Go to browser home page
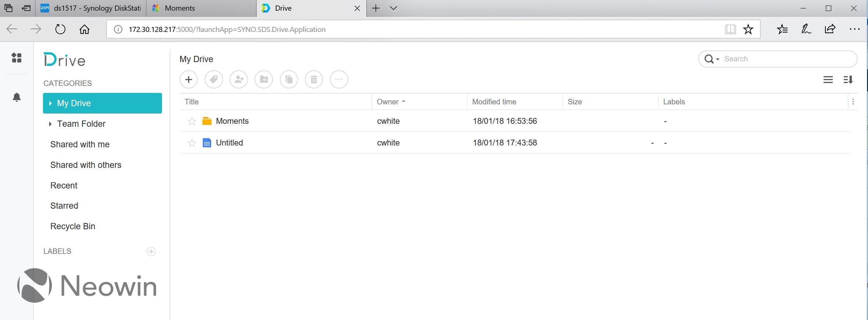Screen dimensions: 868x320 tap(84, 29)
